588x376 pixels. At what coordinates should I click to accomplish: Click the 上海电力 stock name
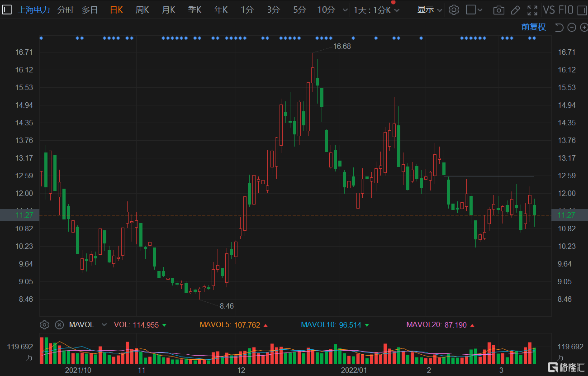34,10
